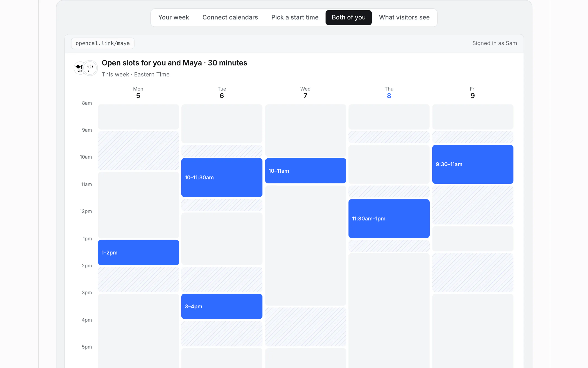Pick the Friday 9:30–11am open slot
This screenshot has width=588, height=368.
[473, 164]
